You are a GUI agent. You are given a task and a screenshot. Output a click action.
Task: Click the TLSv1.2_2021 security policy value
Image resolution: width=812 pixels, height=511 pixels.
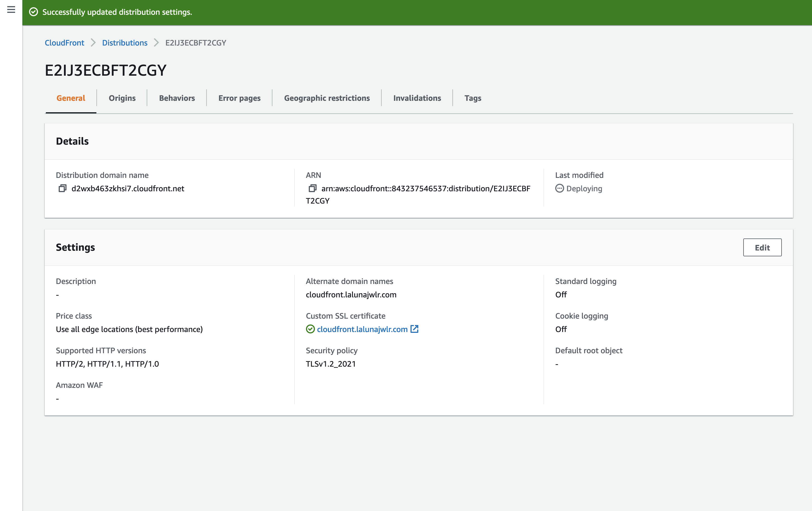point(331,364)
